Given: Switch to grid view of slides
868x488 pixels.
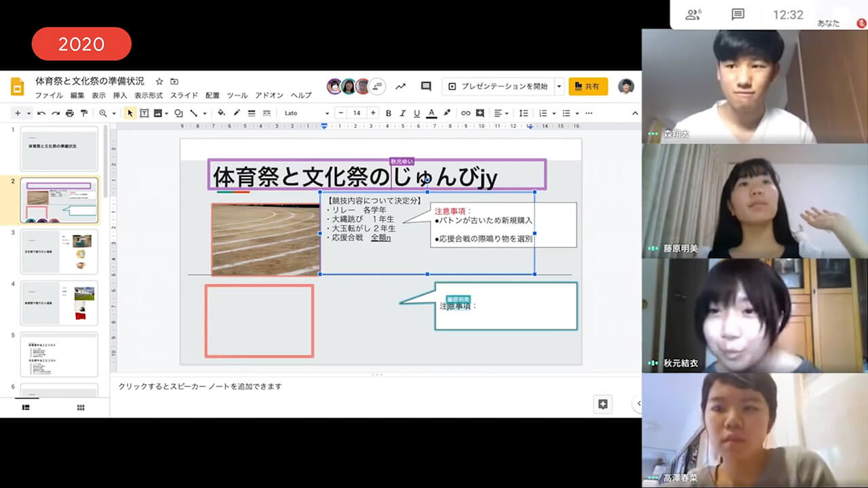Looking at the screenshot, I should (x=81, y=407).
